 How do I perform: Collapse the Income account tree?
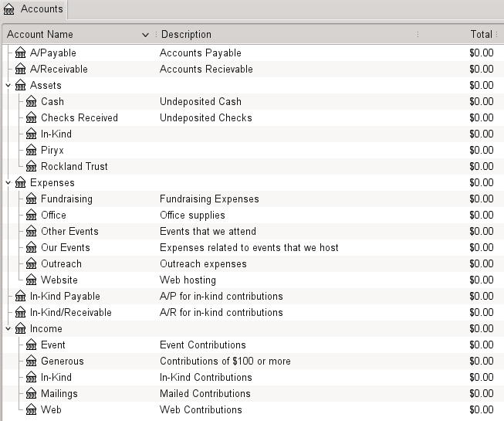click(x=8, y=328)
